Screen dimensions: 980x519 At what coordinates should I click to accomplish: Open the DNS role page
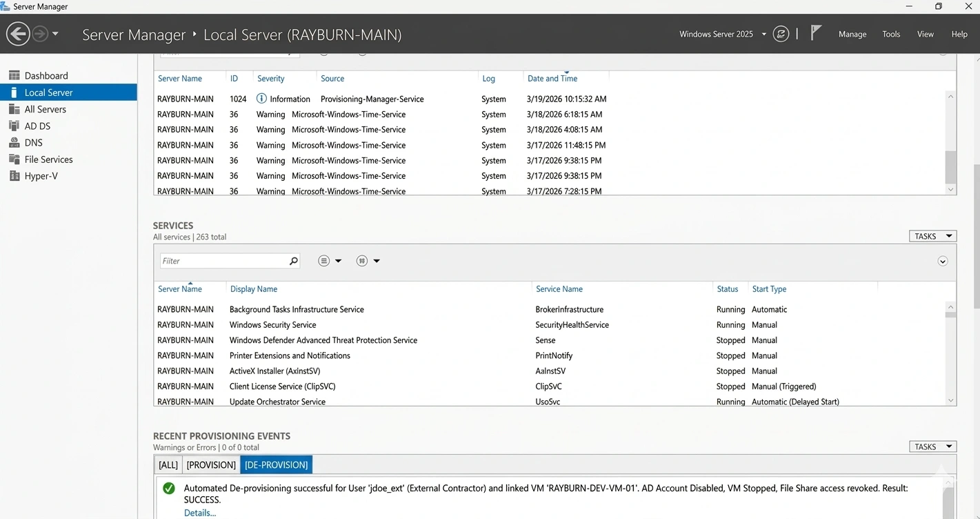(x=33, y=143)
